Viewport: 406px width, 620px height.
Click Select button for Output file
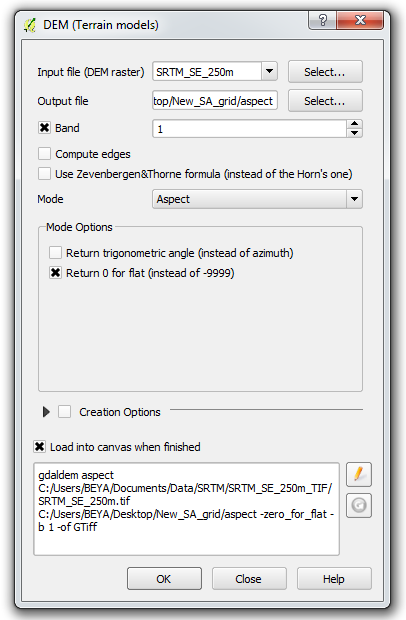pyautogui.click(x=325, y=101)
